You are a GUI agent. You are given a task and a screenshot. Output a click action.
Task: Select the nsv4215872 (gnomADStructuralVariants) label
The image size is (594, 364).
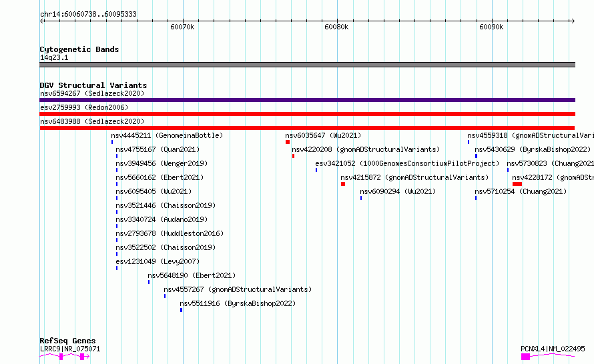[x=414, y=177]
